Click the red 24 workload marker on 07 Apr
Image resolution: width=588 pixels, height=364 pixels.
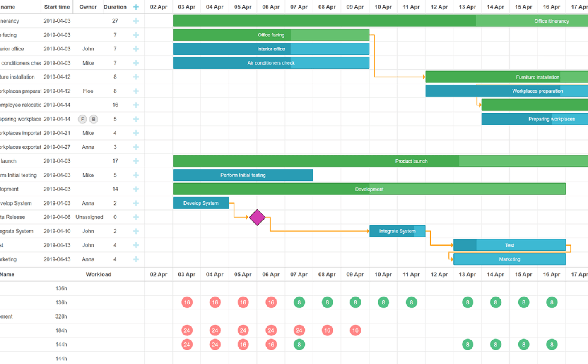pos(299,330)
